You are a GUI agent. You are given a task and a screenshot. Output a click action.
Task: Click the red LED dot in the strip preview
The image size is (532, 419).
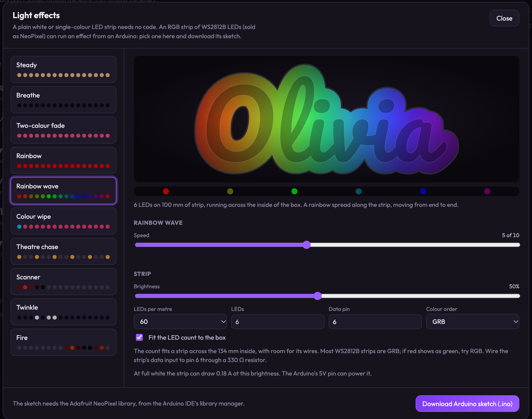[x=166, y=191]
